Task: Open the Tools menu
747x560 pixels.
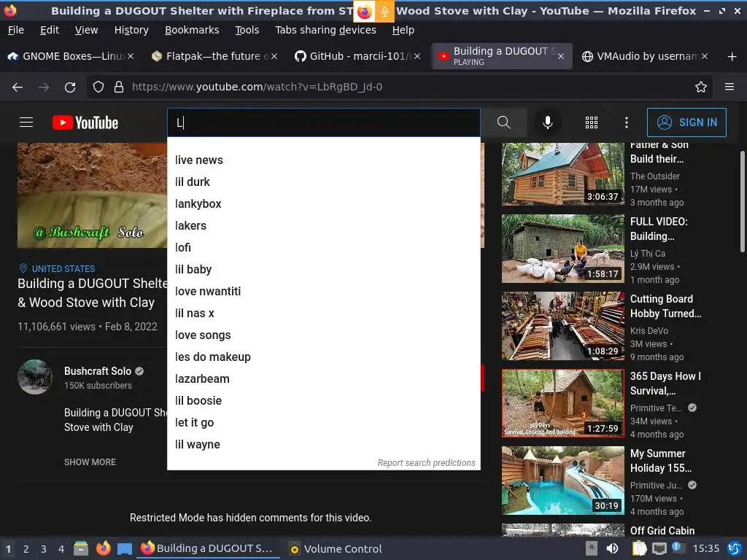Action: tap(247, 30)
